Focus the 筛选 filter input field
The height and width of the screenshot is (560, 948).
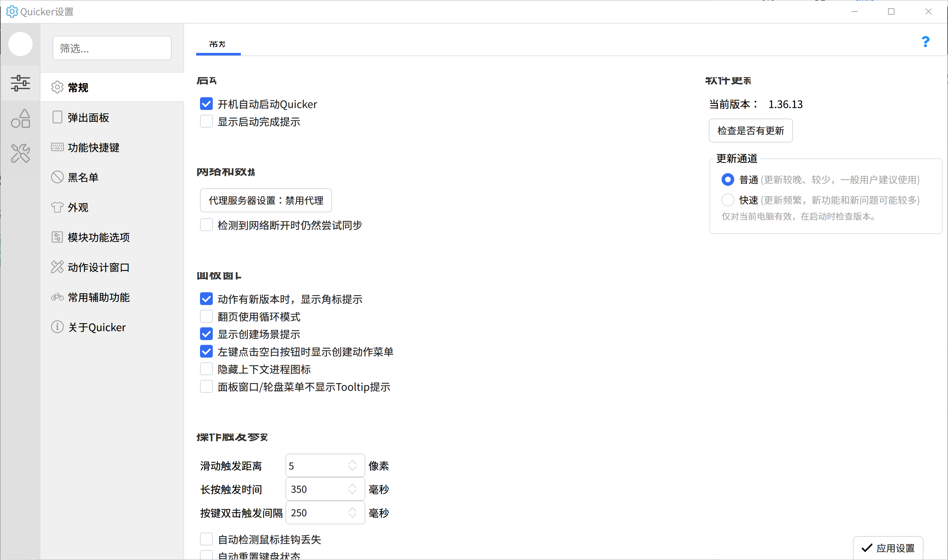point(112,48)
